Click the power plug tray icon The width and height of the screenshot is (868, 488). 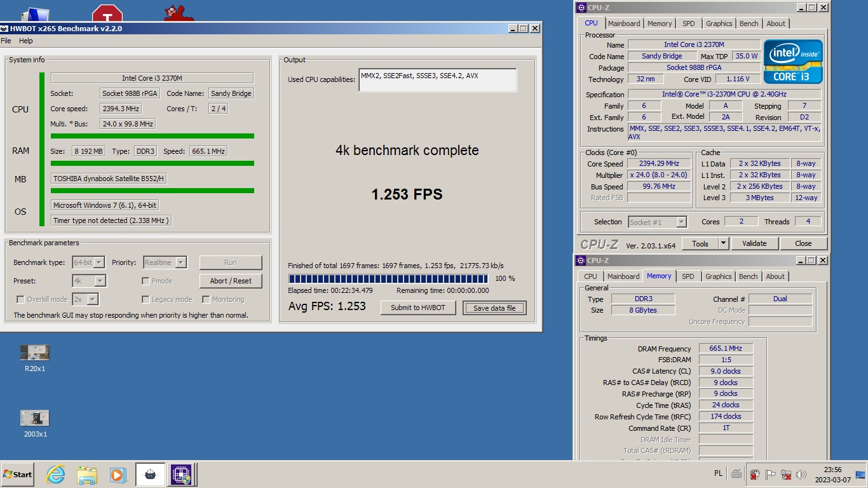pos(756,474)
